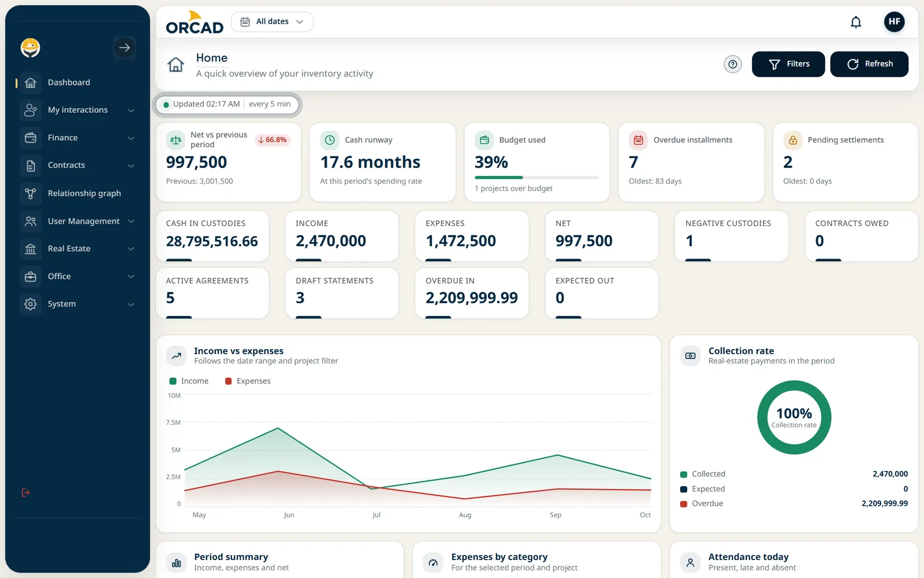Click the HF user avatar
The width and height of the screenshot is (924, 578).
tap(894, 22)
